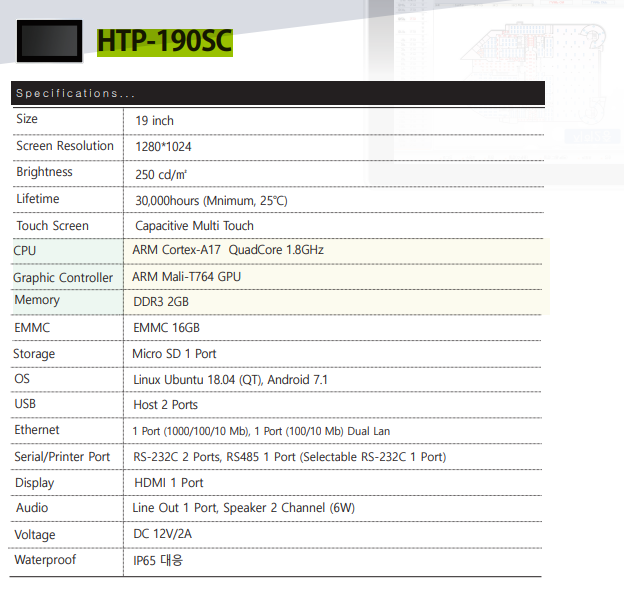Viewport: 624px width, 614px height.
Task: Click the CPU row label
Action: coord(25,250)
